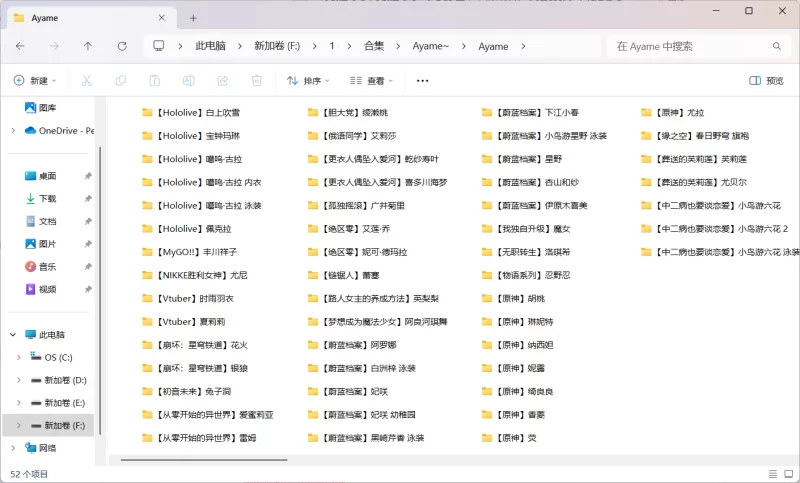Open 下载 quick access folder
Screen dimensions: 800x483
pyautogui.click(x=41, y=198)
